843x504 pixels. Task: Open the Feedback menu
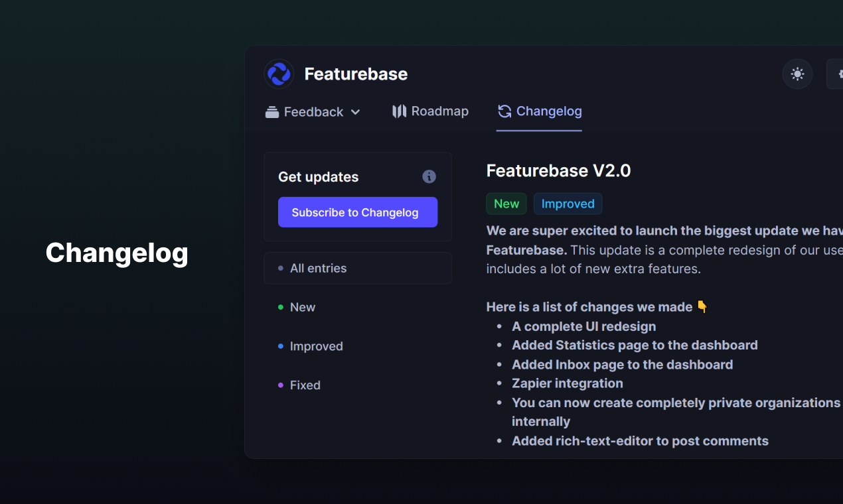coord(313,112)
